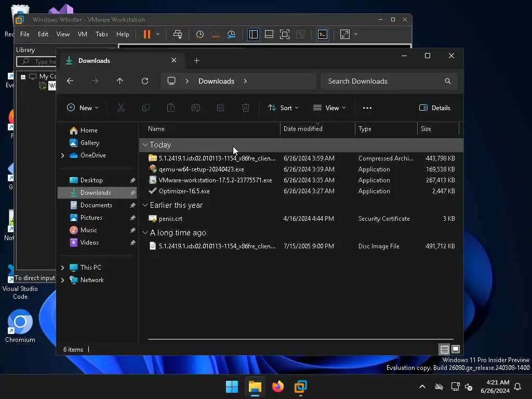Toggle VMware library sidebar view icon

coord(254,34)
